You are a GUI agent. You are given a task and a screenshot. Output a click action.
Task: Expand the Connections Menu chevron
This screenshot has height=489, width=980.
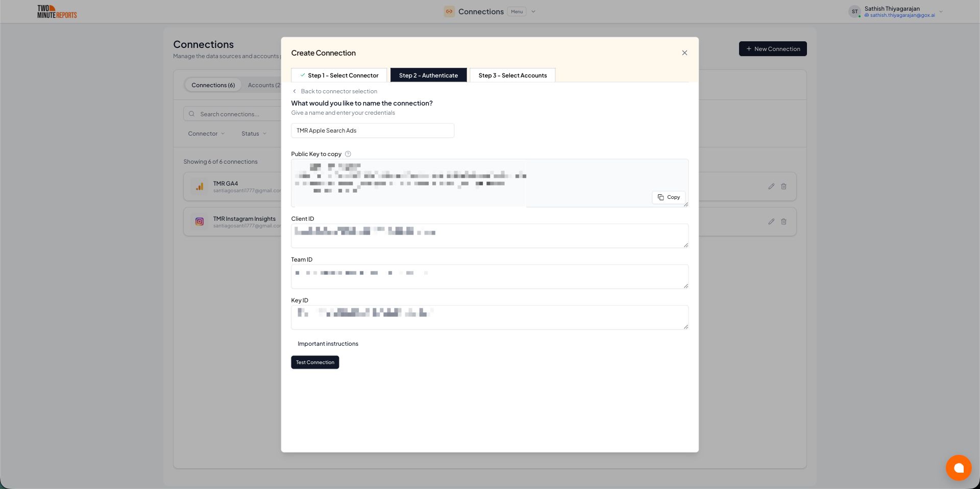click(x=533, y=12)
